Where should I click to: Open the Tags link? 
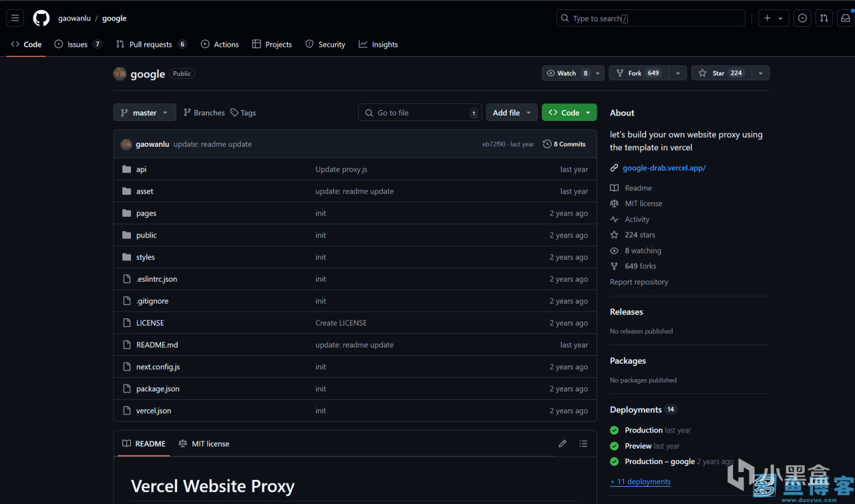tap(243, 113)
